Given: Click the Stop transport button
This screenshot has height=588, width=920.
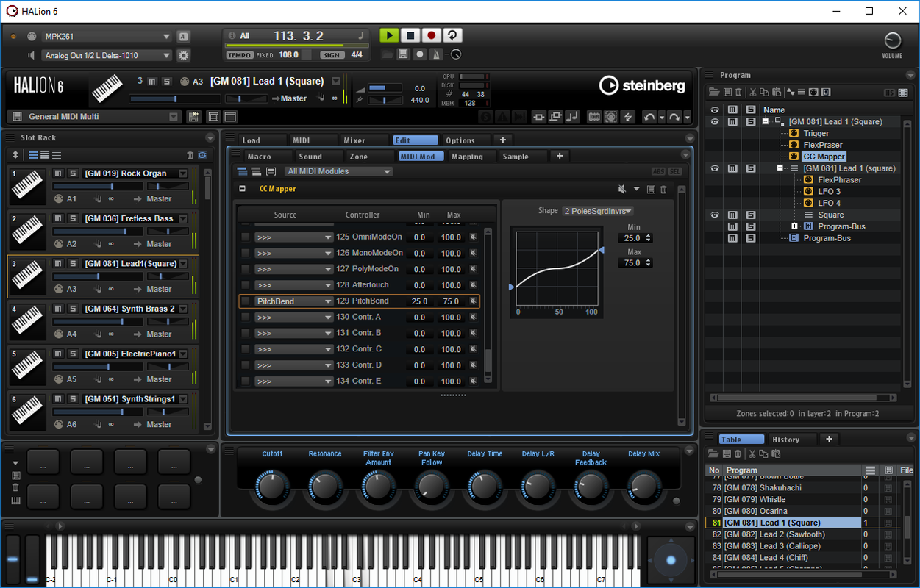Looking at the screenshot, I should pyautogui.click(x=410, y=35).
